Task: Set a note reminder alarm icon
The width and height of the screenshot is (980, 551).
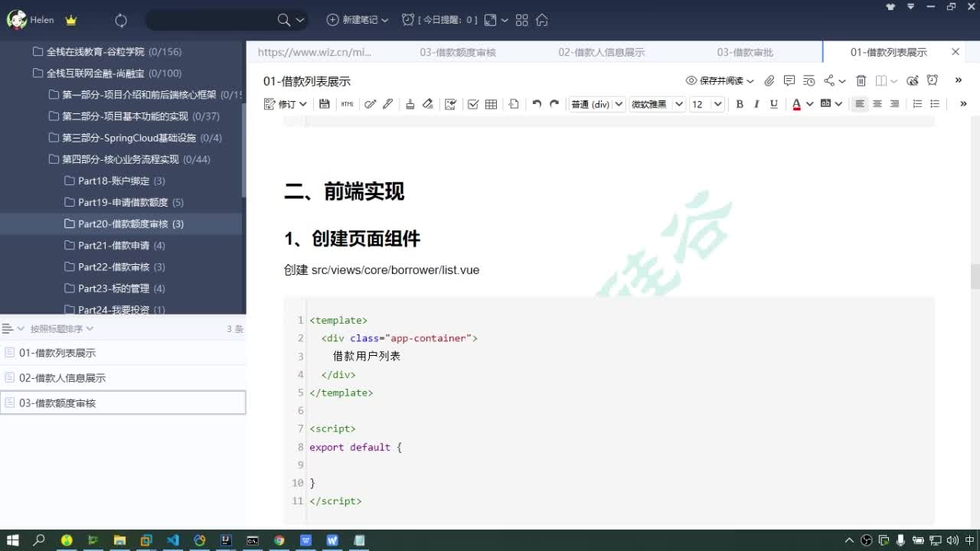Action: click(x=933, y=80)
